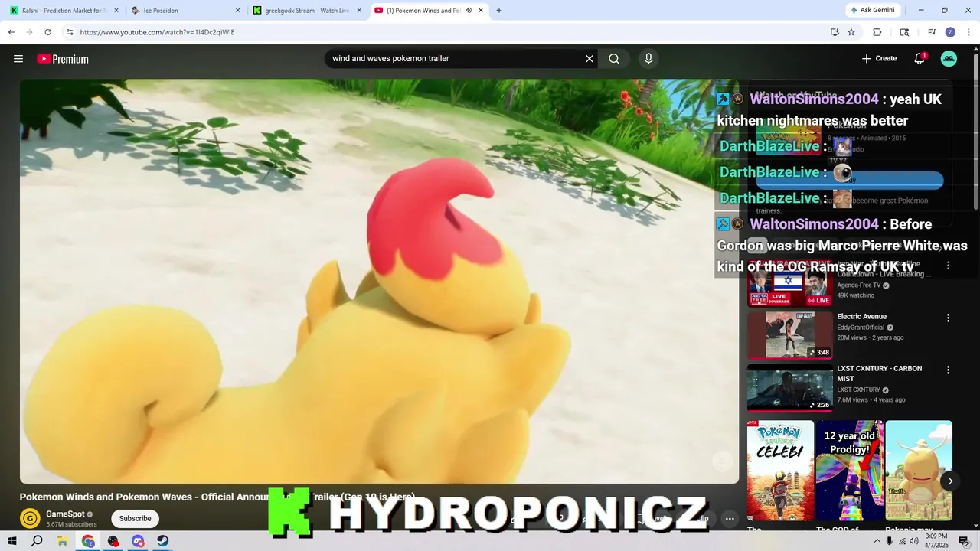The width and height of the screenshot is (980, 551).
Task: Open Discord from the taskbar
Action: point(138,541)
